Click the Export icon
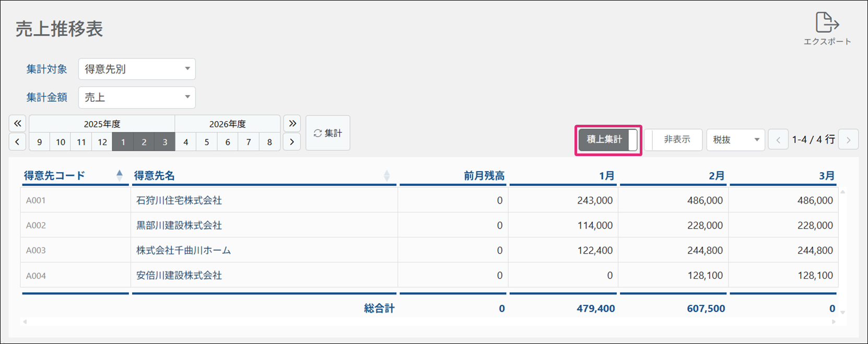Viewport: 868px width, 344px height. tap(827, 23)
